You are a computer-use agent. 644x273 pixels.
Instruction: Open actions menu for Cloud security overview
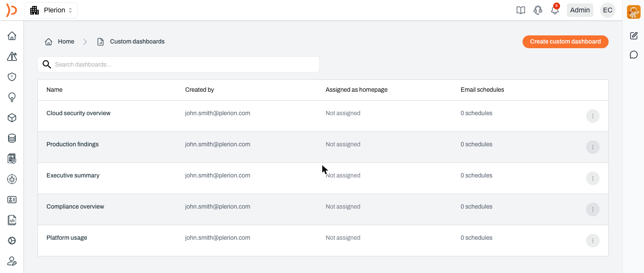pos(592,116)
